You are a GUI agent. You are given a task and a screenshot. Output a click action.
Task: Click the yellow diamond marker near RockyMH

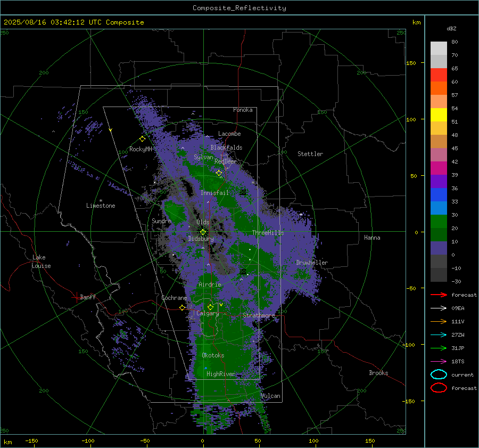(142, 139)
